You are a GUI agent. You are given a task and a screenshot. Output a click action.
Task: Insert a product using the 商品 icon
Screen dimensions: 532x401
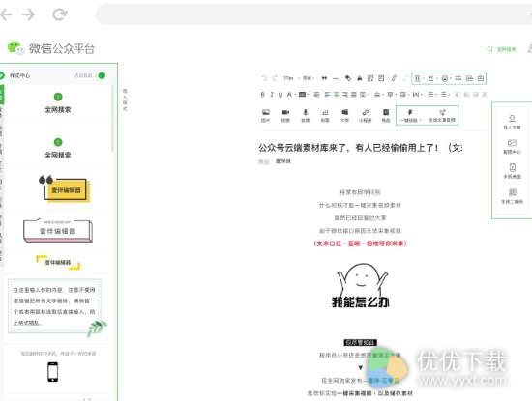tap(386, 116)
